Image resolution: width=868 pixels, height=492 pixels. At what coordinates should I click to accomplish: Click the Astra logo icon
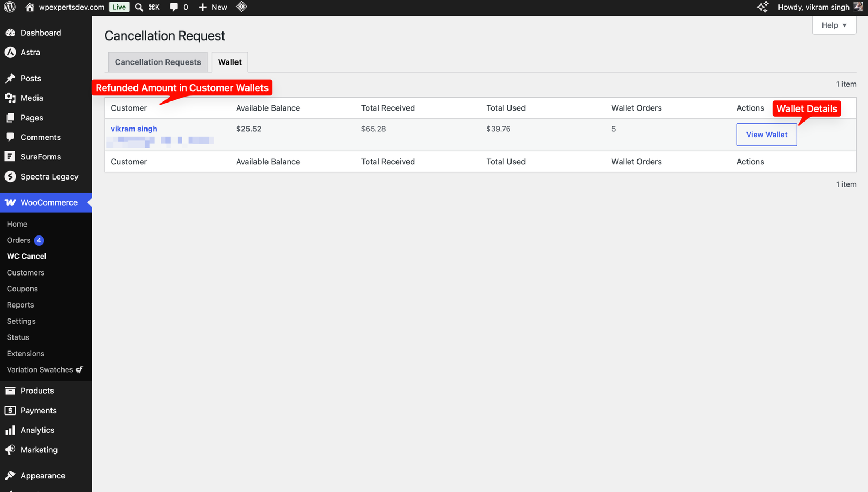pyautogui.click(x=10, y=52)
